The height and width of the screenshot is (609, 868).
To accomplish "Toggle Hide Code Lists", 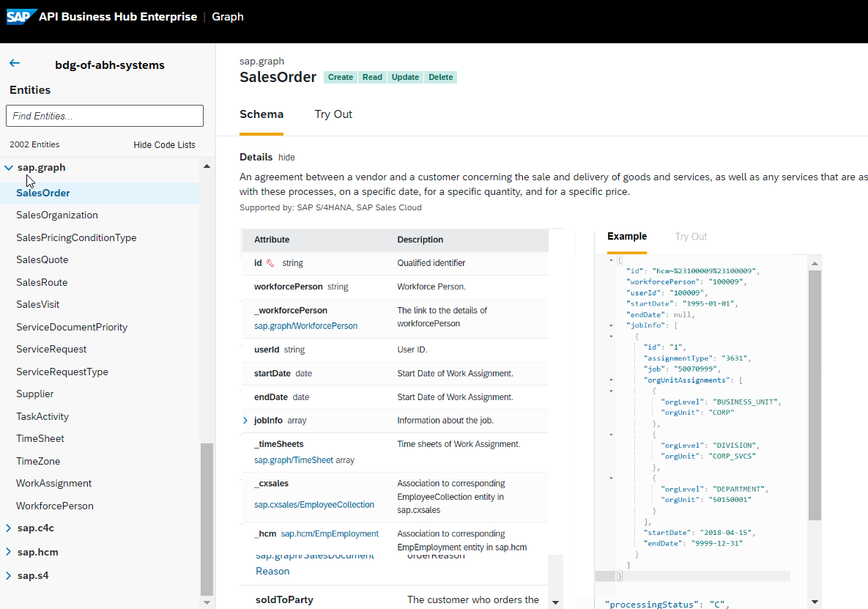I will point(164,144).
